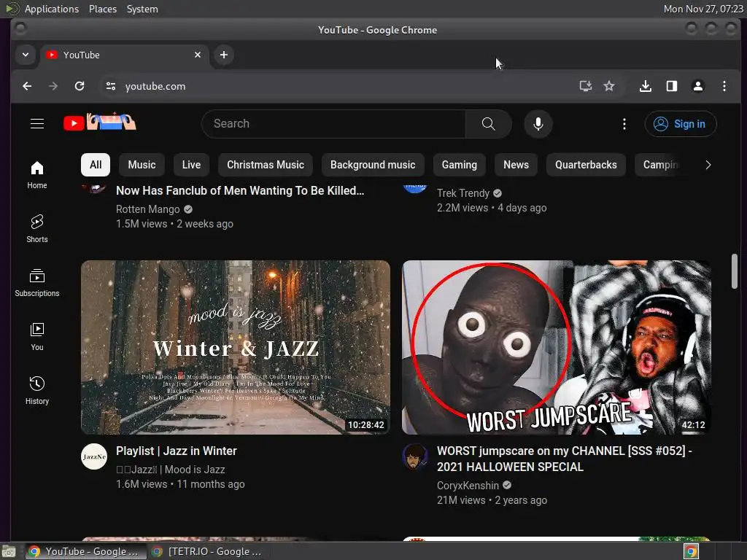The width and height of the screenshot is (747, 560).
Task: Open History in the sidebar
Action: (37, 391)
